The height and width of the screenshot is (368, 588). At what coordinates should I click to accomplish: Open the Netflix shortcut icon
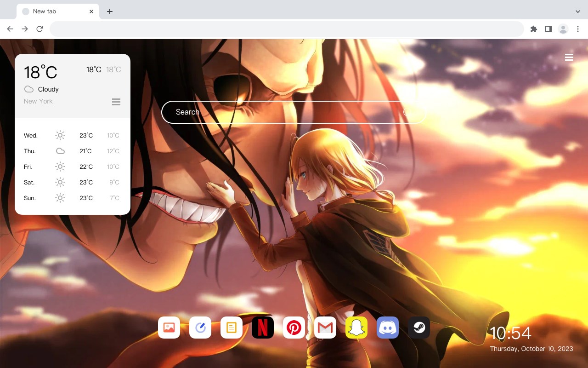pos(263,328)
